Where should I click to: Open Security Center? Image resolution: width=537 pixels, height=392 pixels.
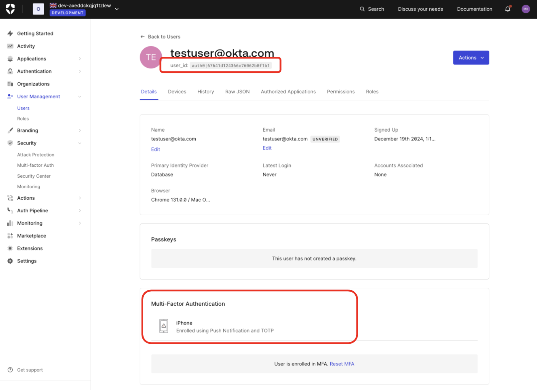tap(34, 176)
